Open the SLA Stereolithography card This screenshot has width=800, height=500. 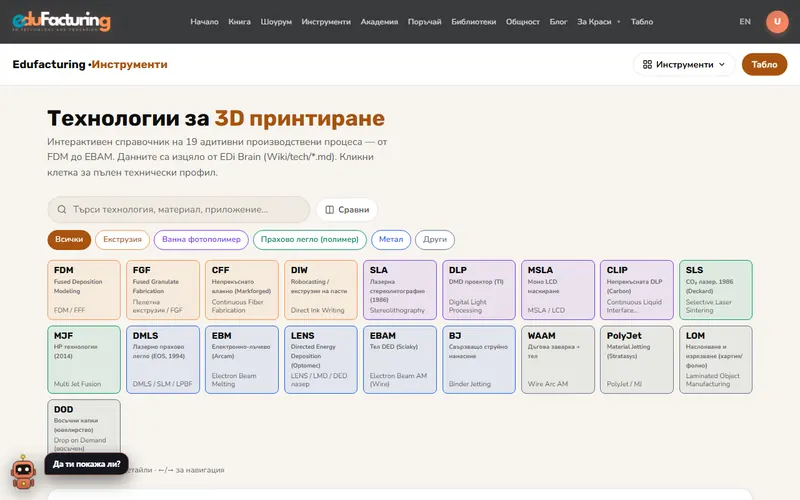400,290
